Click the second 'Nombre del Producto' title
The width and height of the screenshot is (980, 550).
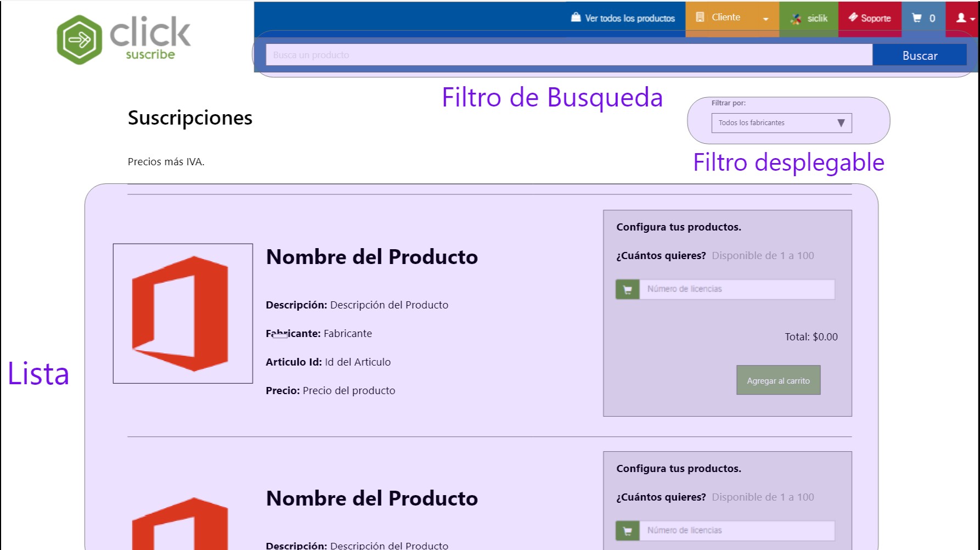coord(372,498)
